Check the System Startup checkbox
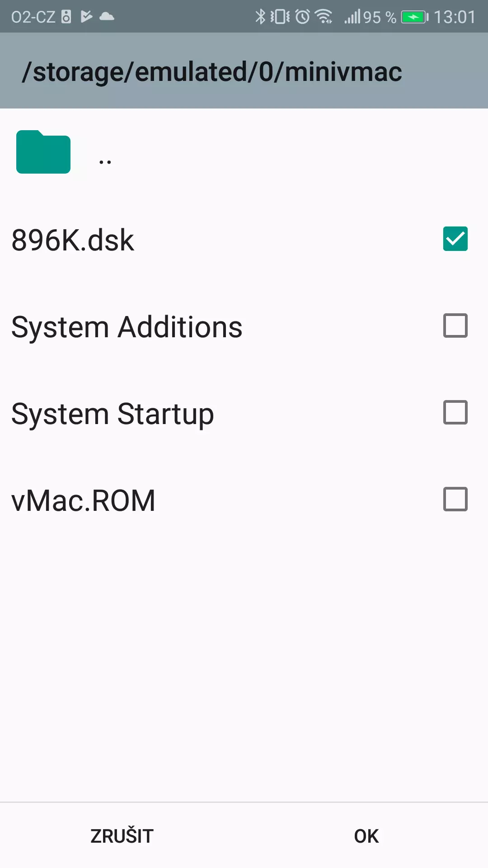This screenshot has height=868, width=488. pyautogui.click(x=455, y=412)
